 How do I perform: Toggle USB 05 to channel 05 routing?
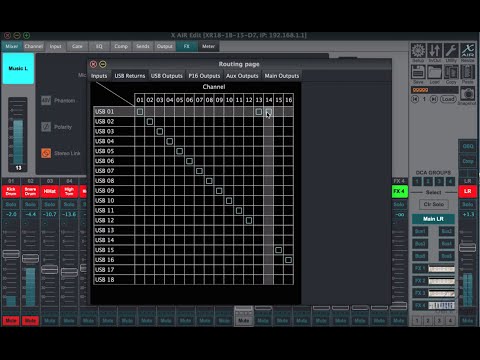pyautogui.click(x=180, y=151)
